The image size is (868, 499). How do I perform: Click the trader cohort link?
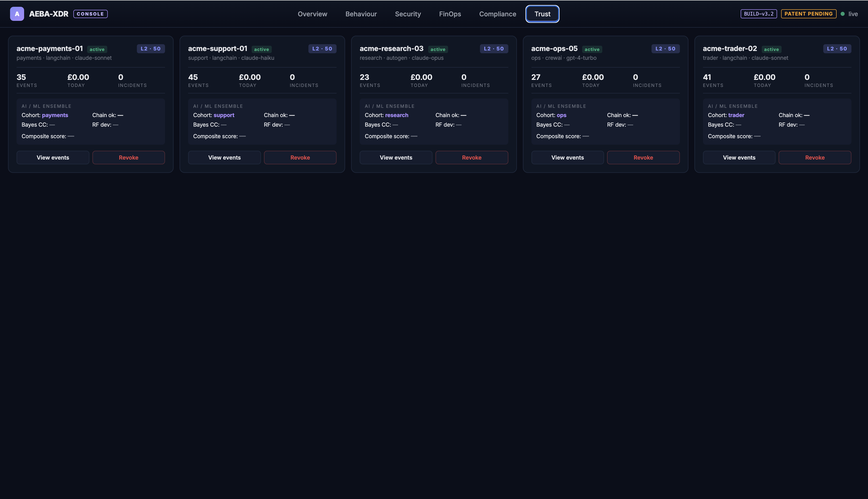[736, 115]
